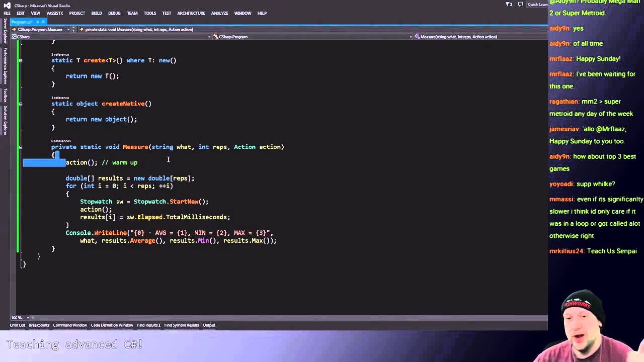The width and height of the screenshot is (644, 362).
Task: Open the Command Window tab
Action: pos(70,325)
